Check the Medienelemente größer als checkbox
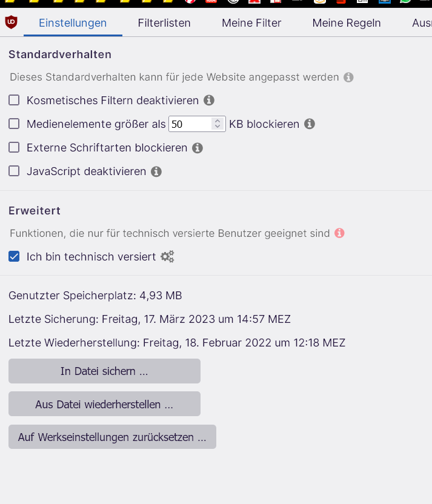 14,124
